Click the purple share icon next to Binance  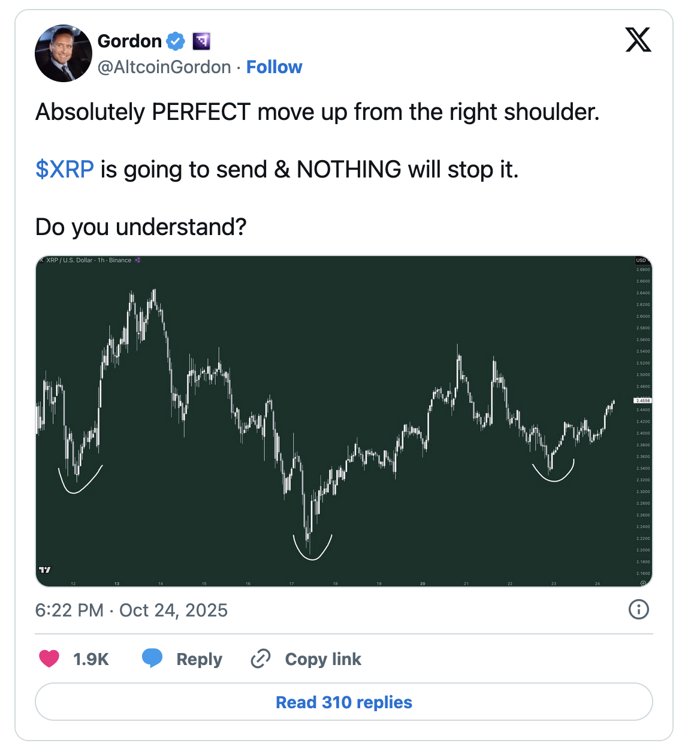137,260
